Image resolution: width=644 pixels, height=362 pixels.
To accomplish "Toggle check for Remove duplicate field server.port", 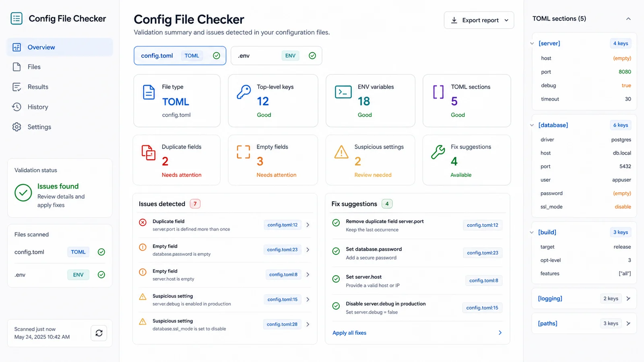I will coord(336,222).
